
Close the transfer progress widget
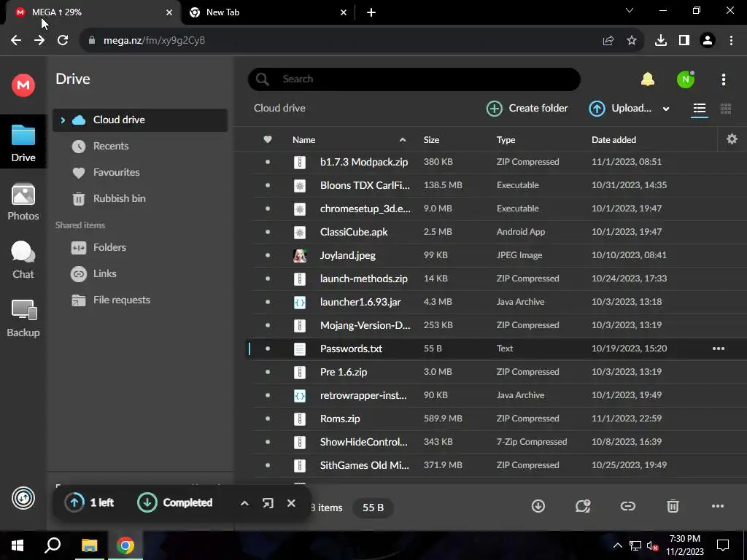tap(291, 503)
